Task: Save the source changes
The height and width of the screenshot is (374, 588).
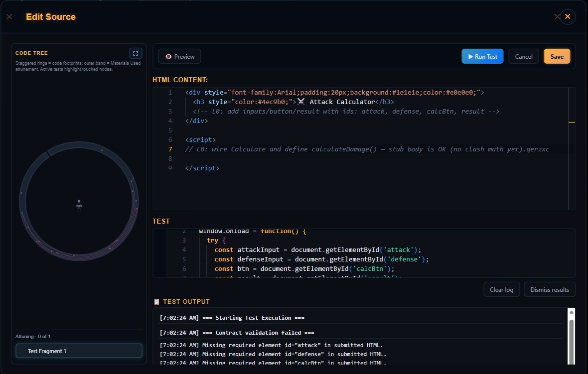Action: [x=557, y=57]
